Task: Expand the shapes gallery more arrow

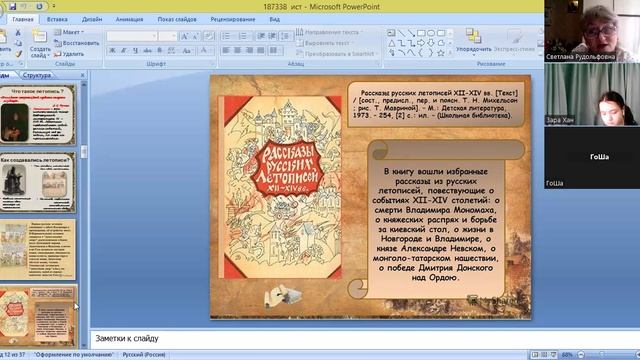Action: [450, 53]
